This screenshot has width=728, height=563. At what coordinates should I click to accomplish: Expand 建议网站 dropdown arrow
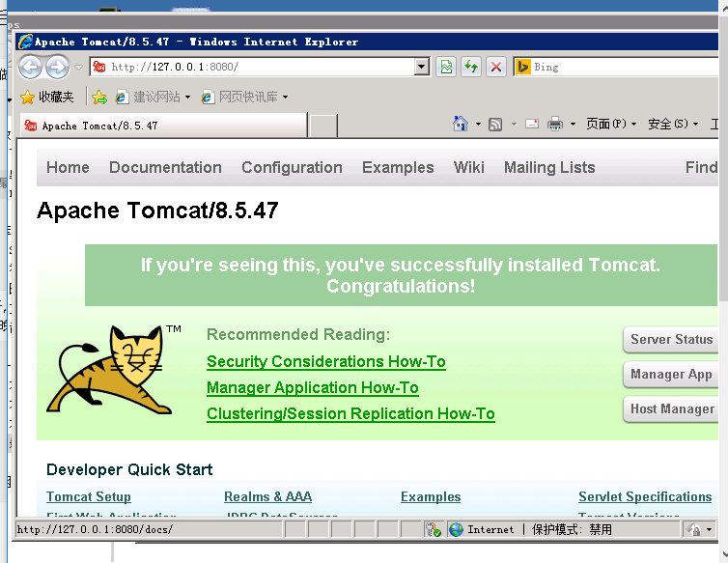coord(187,98)
